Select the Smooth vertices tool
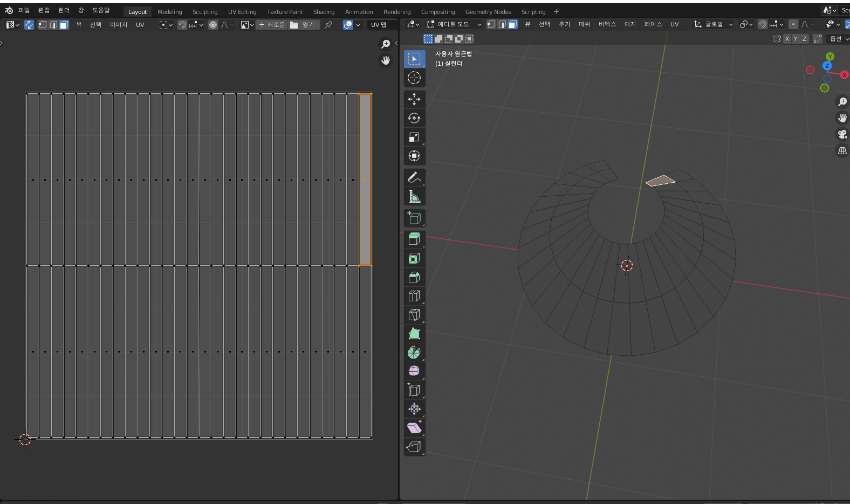The height and width of the screenshot is (504, 850). [414, 371]
